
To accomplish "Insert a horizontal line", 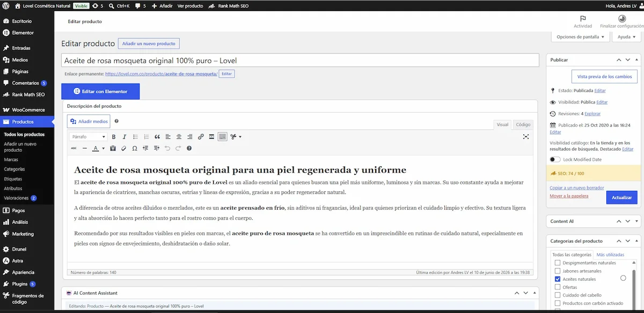I will (x=84, y=148).
